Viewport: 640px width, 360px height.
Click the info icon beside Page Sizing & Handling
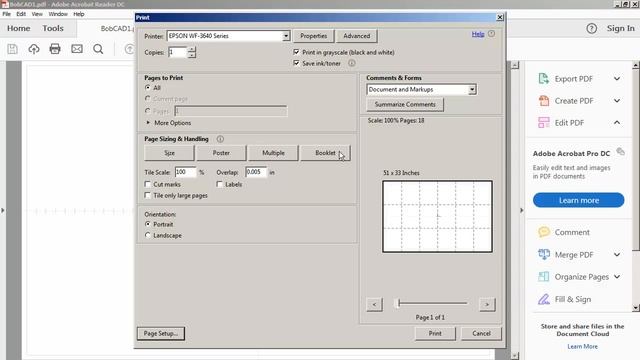click(x=220, y=139)
